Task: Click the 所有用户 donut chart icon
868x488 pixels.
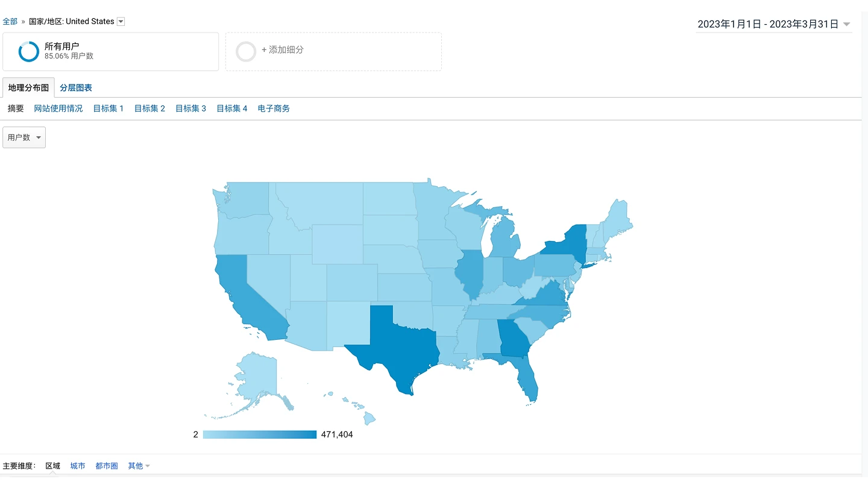Action: (x=29, y=52)
